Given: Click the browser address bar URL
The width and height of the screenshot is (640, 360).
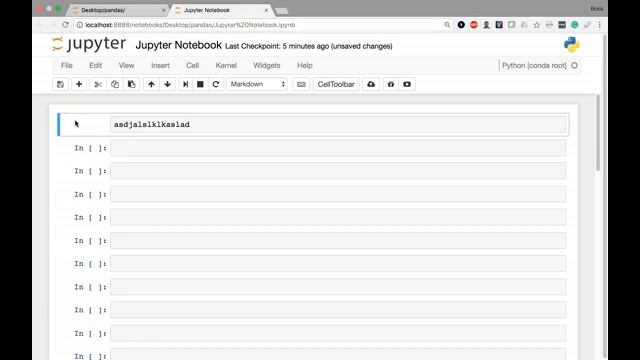Looking at the screenshot, I should point(190,25).
